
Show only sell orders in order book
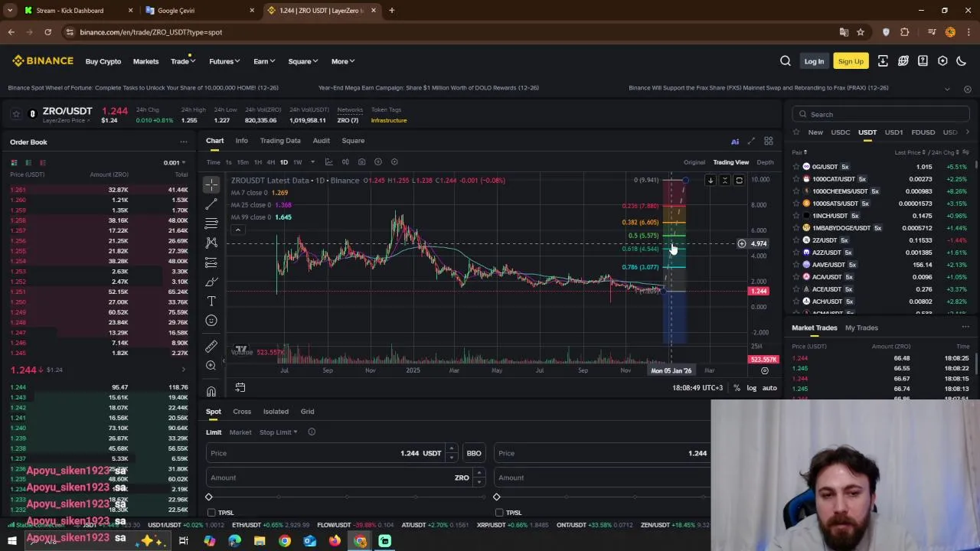point(42,162)
